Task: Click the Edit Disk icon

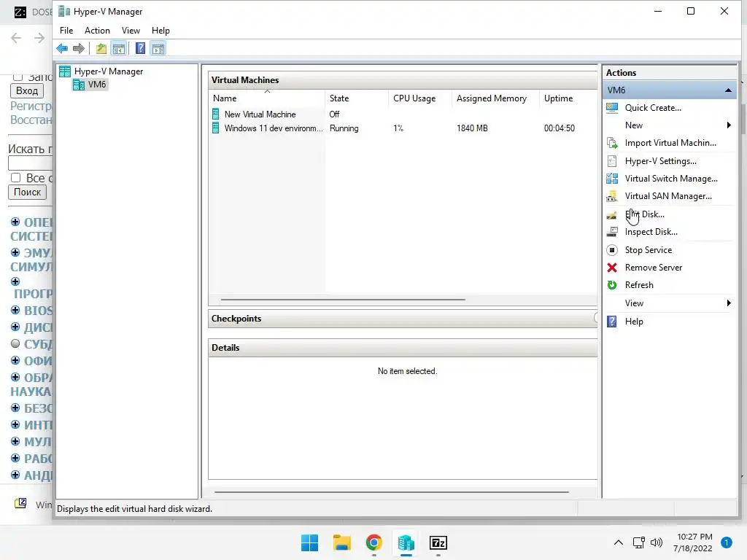Action: 612,215
